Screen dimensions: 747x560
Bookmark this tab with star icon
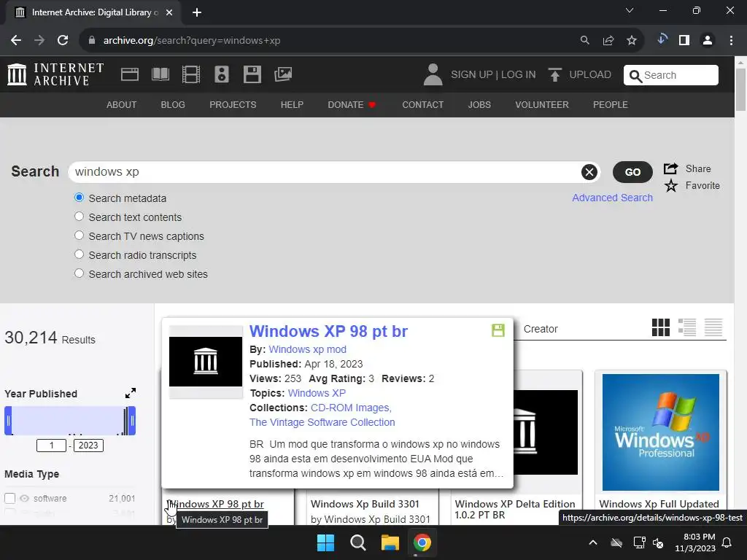click(632, 41)
